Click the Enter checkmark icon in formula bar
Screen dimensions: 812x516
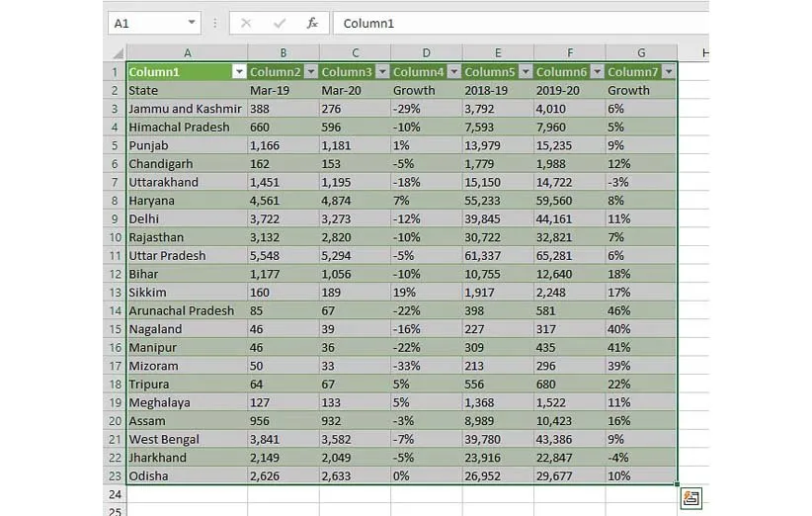click(280, 23)
